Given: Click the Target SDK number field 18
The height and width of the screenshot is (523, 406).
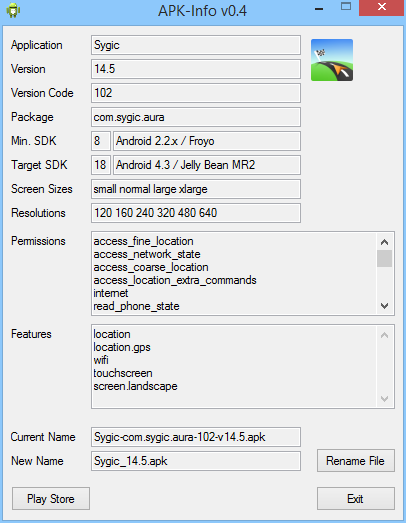Looking at the screenshot, I should pyautogui.click(x=101, y=165).
